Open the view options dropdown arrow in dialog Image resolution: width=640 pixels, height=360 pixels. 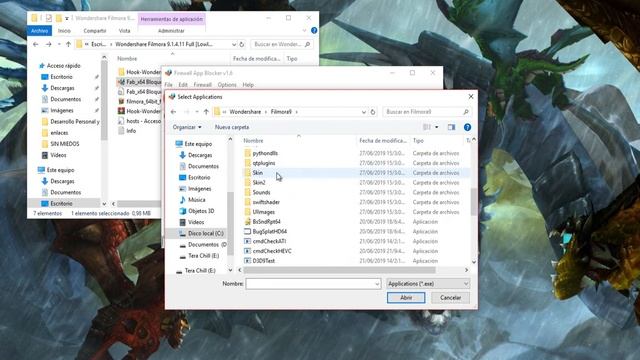(x=436, y=127)
